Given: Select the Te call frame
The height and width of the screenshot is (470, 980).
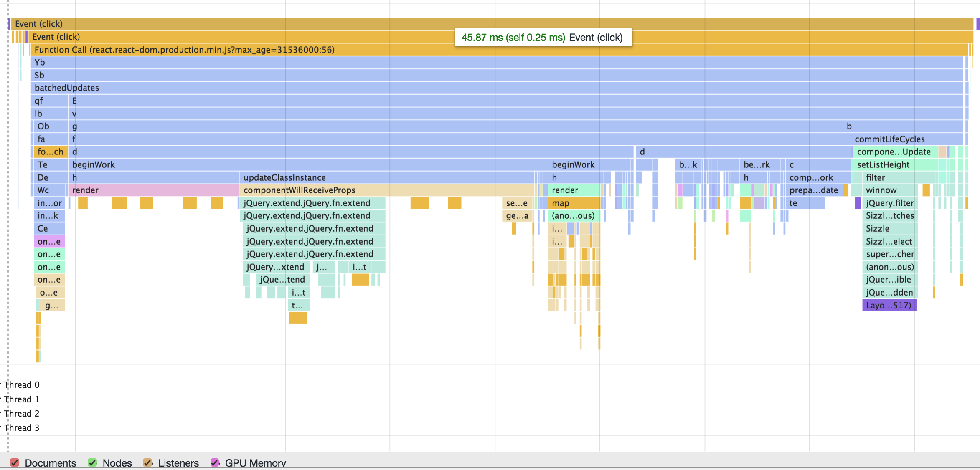Looking at the screenshot, I should point(50,164).
